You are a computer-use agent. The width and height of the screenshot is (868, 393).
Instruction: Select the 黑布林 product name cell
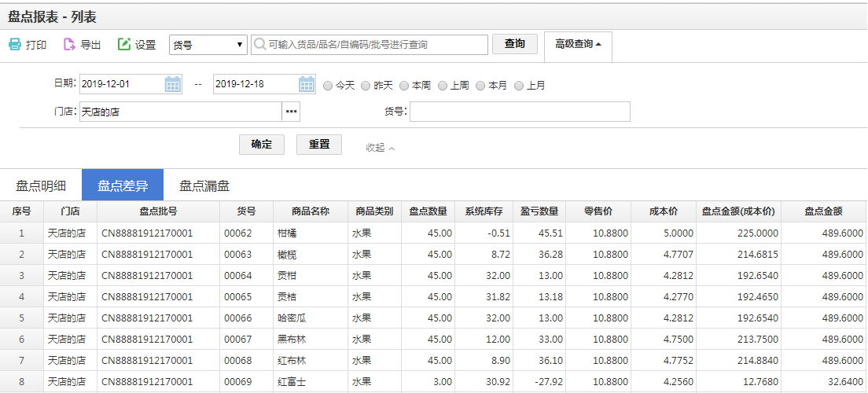point(311,340)
